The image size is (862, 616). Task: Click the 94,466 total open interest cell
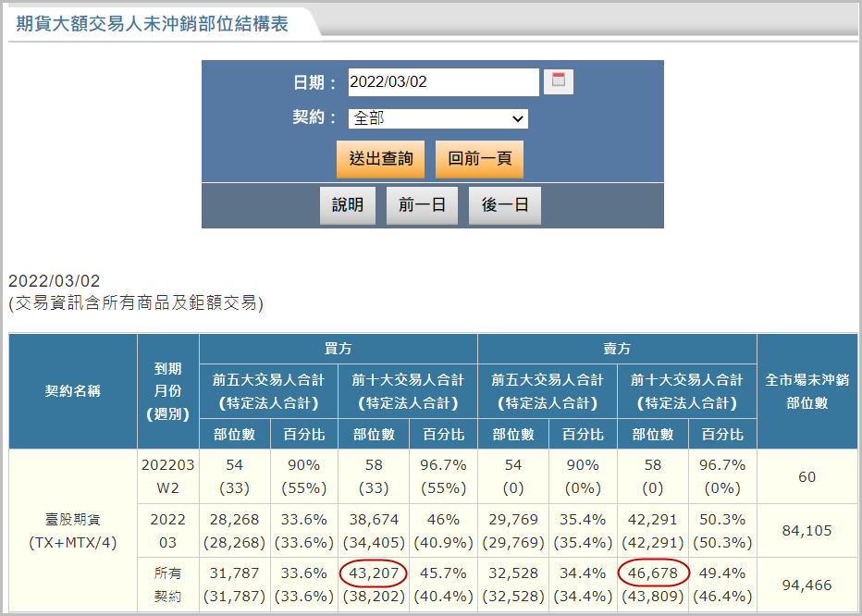[807, 585]
